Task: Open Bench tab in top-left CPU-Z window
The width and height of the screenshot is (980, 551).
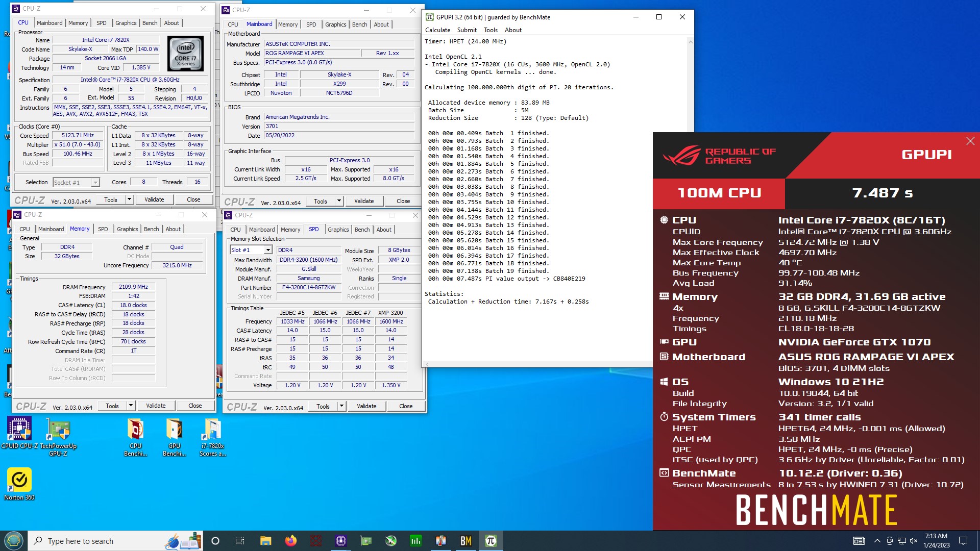Action: pos(150,23)
